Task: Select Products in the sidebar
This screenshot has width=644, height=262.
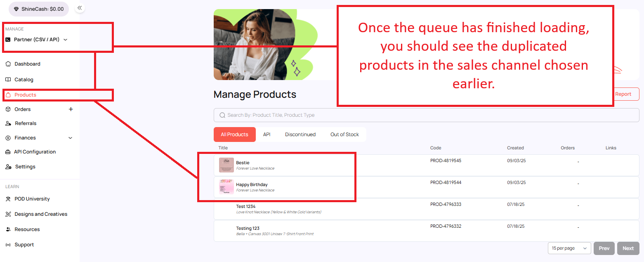Action: coord(25,95)
